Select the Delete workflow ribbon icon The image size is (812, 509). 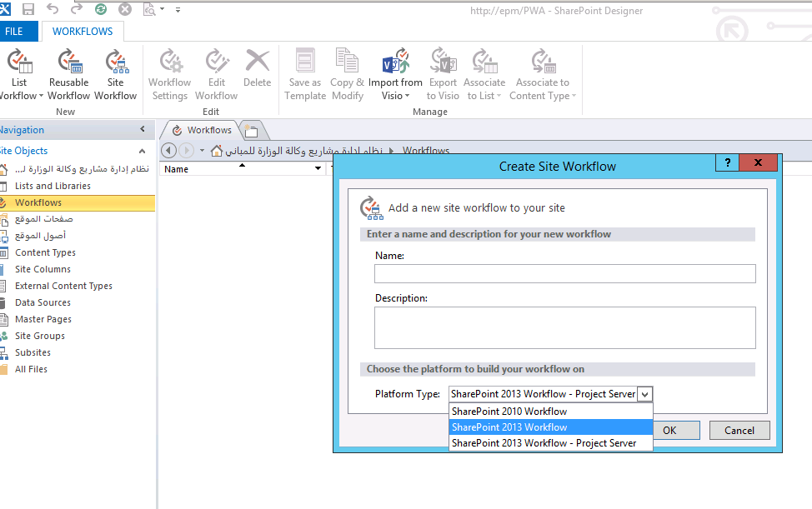point(257,71)
